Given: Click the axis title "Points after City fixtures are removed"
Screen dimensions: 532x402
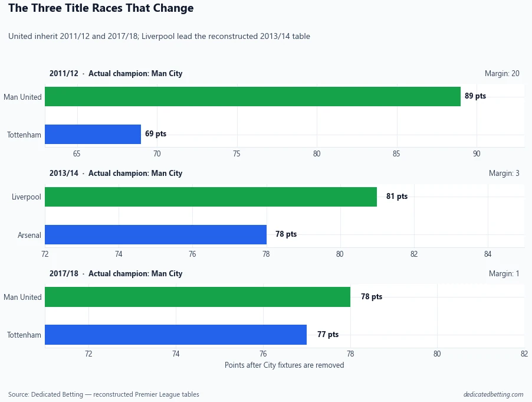Looking at the screenshot, I should click(x=284, y=365).
